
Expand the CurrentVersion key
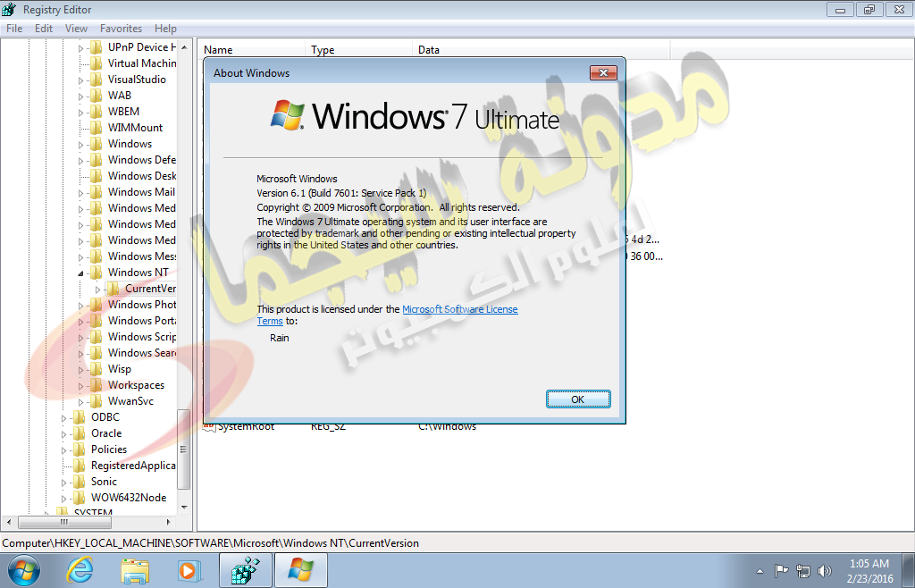click(x=98, y=290)
